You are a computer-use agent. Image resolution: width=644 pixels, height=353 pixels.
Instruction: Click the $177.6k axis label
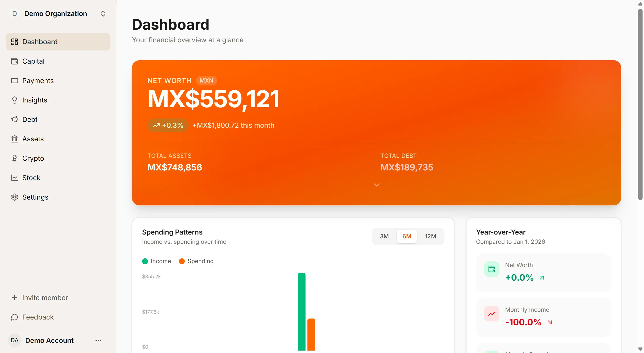[151, 312]
